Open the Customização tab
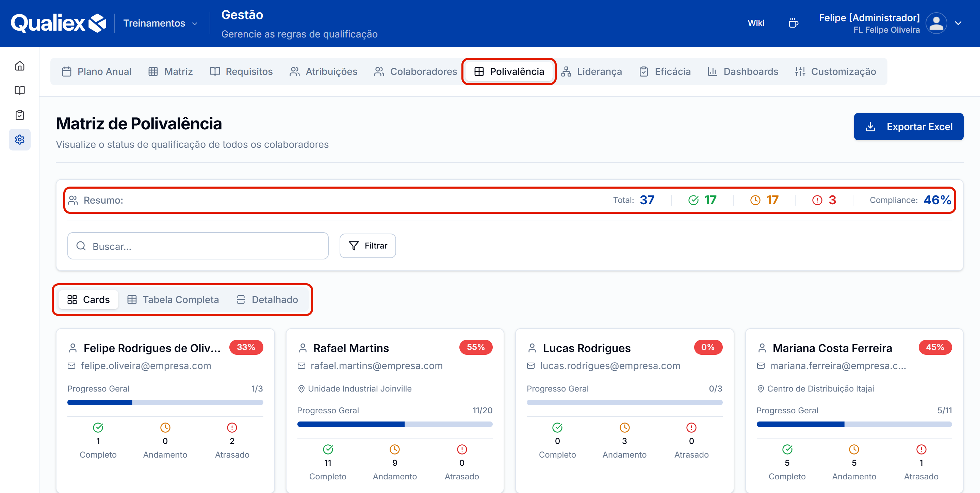Screen dimensions: 980x493 pyautogui.click(x=835, y=71)
